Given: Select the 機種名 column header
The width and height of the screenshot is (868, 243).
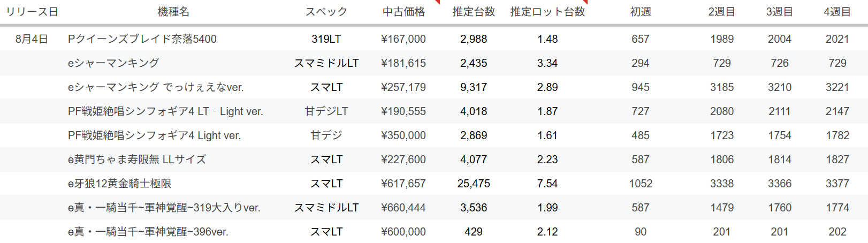Looking at the screenshot, I should [173, 12].
